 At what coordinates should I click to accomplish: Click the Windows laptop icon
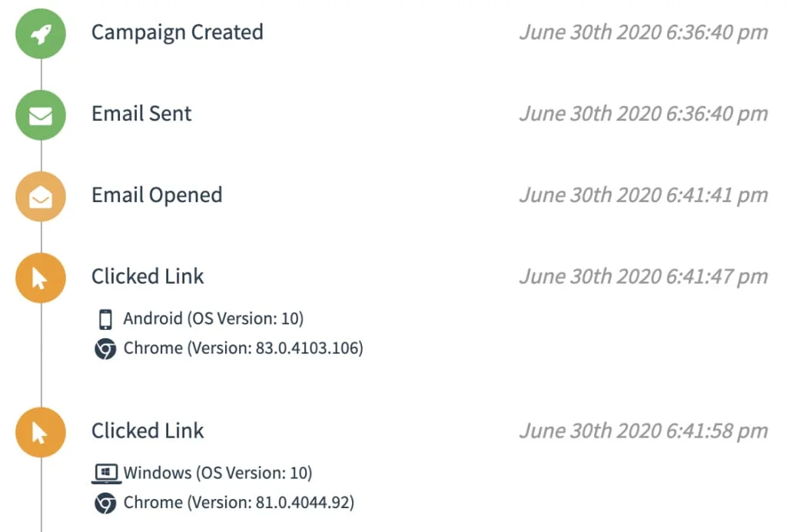[106, 474]
